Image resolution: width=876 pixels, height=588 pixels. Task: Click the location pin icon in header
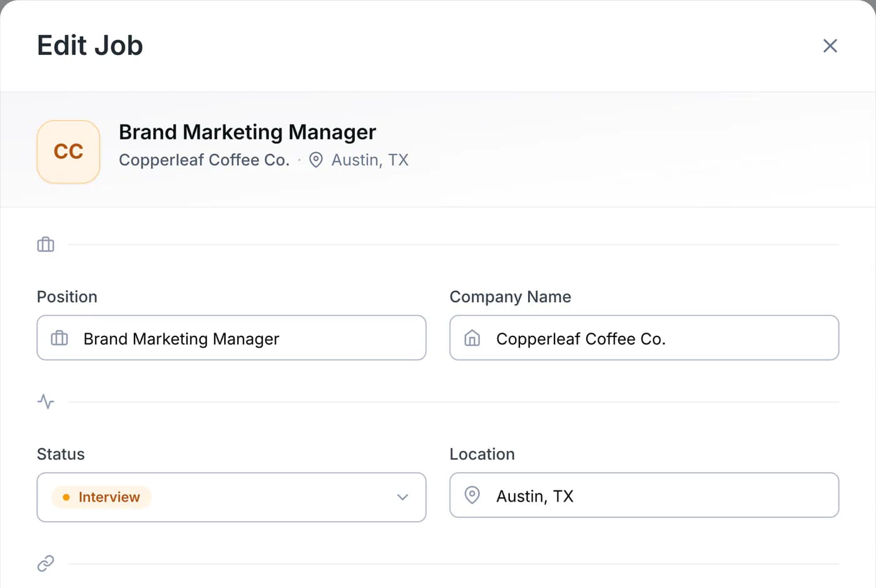[x=316, y=160]
